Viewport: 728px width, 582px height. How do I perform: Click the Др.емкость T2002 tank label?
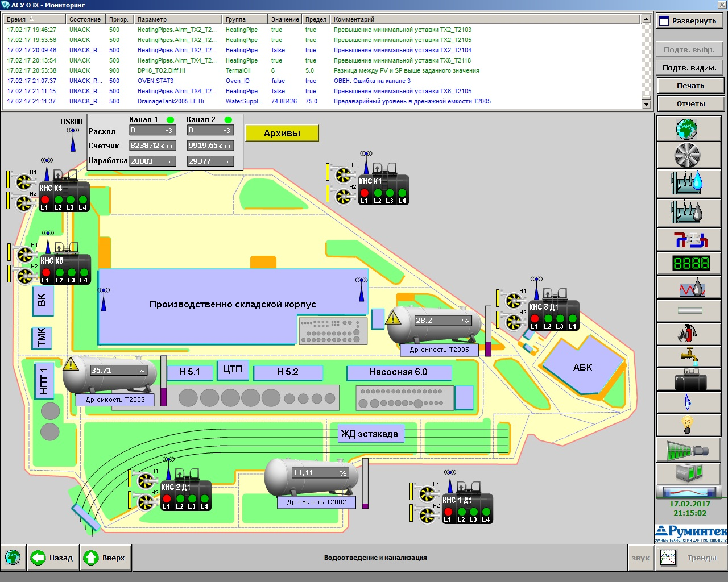pyautogui.click(x=317, y=502)
